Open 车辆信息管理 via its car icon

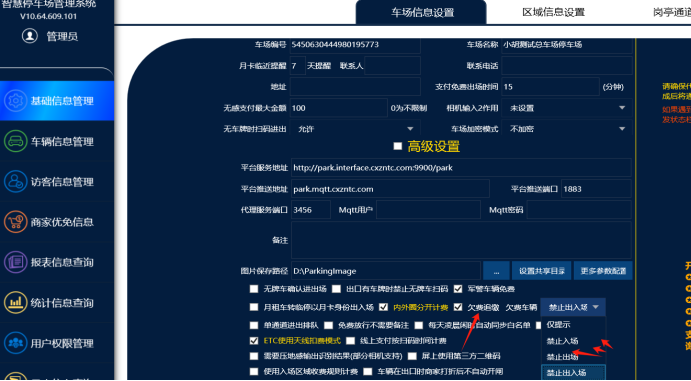click(15, 141)
